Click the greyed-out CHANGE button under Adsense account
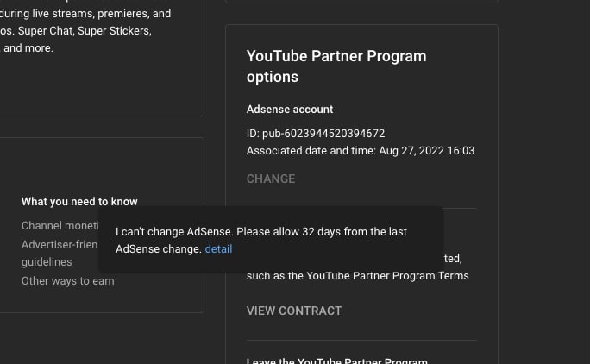This screenshot has width=590, height=364. tap(271, 179)
